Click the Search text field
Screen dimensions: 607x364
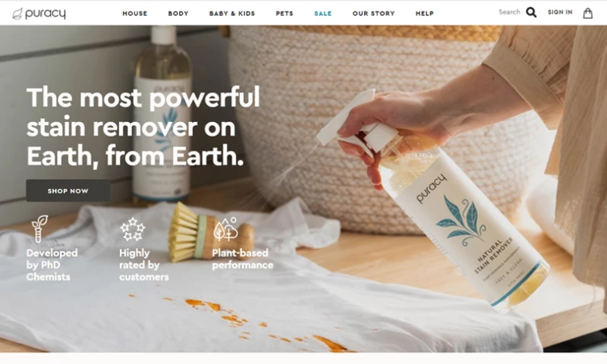(509, 12)
